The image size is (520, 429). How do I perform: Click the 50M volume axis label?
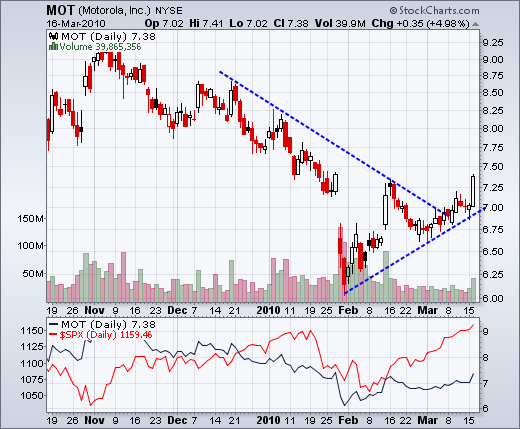pos(33,274)
